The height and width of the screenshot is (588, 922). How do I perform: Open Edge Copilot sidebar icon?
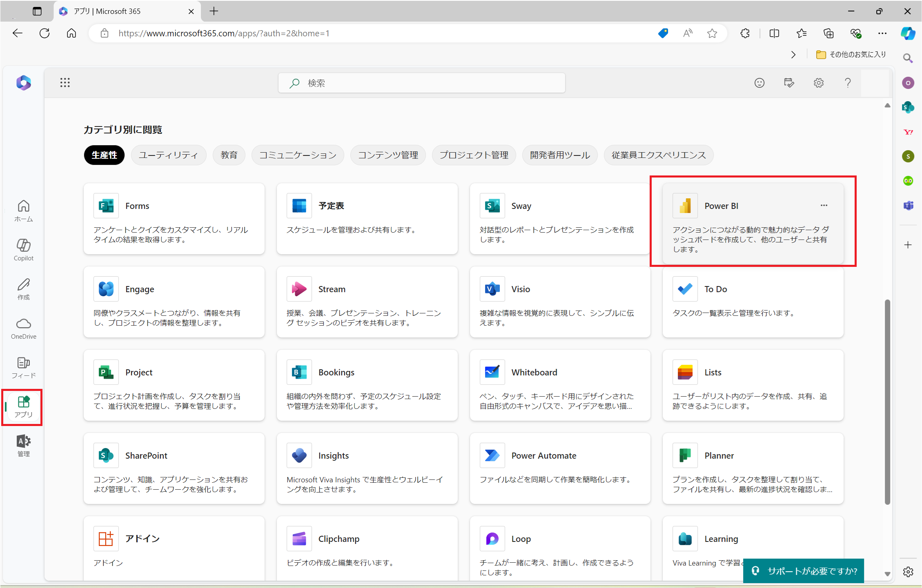tap(908, 33)
